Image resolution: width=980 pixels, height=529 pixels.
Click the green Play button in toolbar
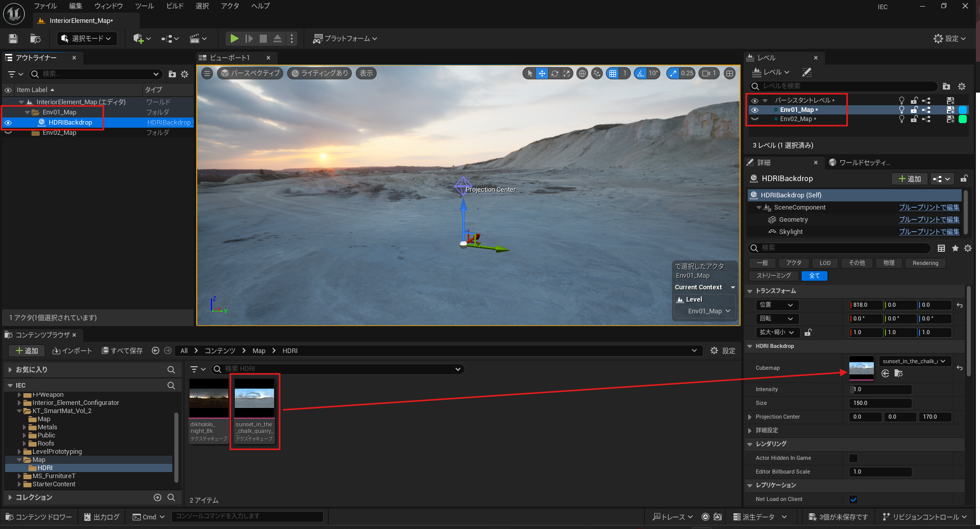(x=234, y=39)
